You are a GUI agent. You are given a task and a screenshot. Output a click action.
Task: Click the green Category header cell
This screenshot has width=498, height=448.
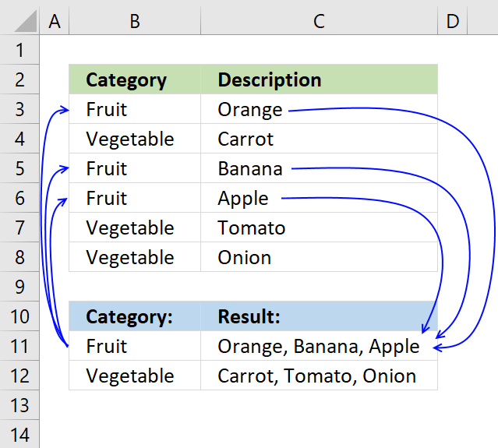coord(134,79)
